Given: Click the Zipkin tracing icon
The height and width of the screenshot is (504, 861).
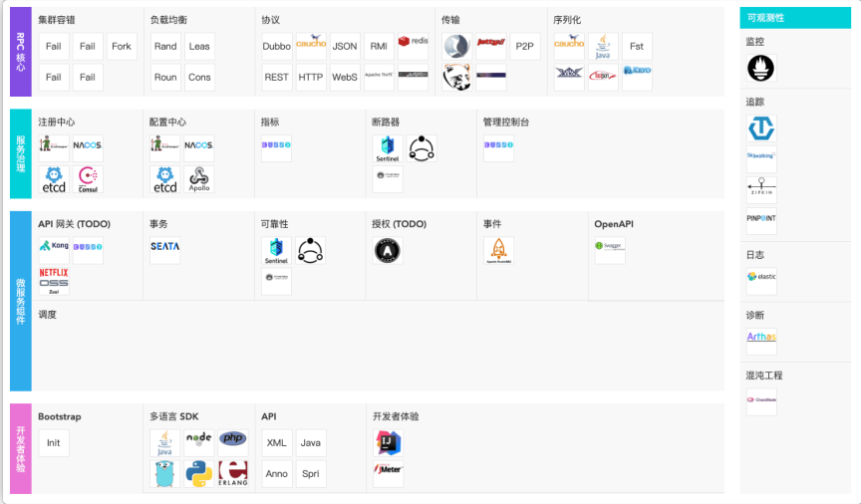Looking at the screenshot, I should tap(761, 189).
